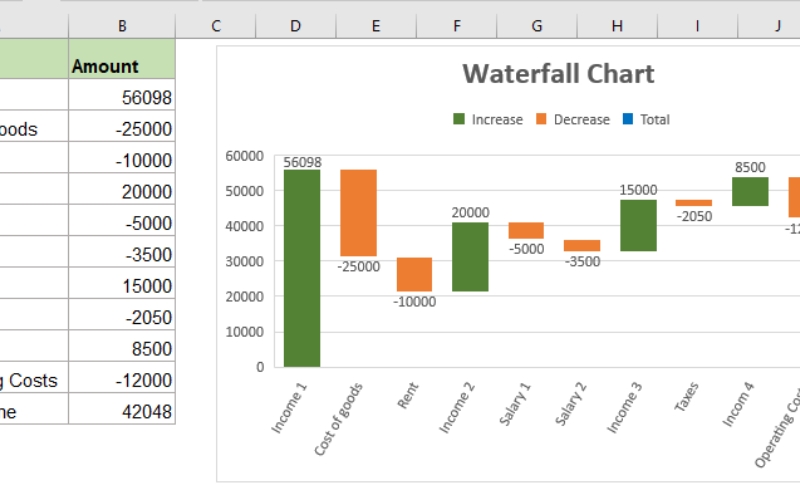The height and width of the screenshot is (490, 800).
Task: Click the orange Rent bar in chart
Action: (414, 274)
